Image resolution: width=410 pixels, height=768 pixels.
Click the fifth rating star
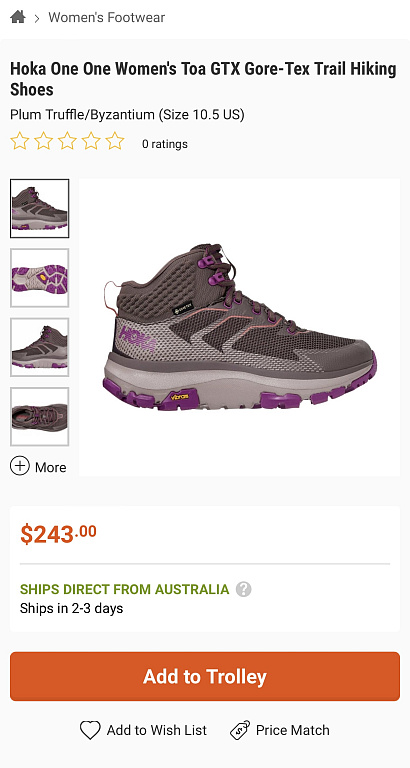[x=115, y=141]
